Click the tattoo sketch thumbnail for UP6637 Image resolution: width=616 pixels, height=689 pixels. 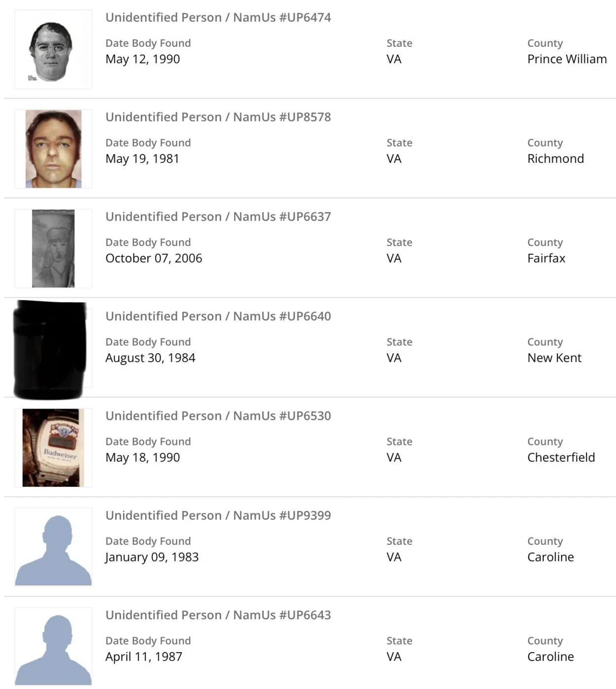pos(53,249)
